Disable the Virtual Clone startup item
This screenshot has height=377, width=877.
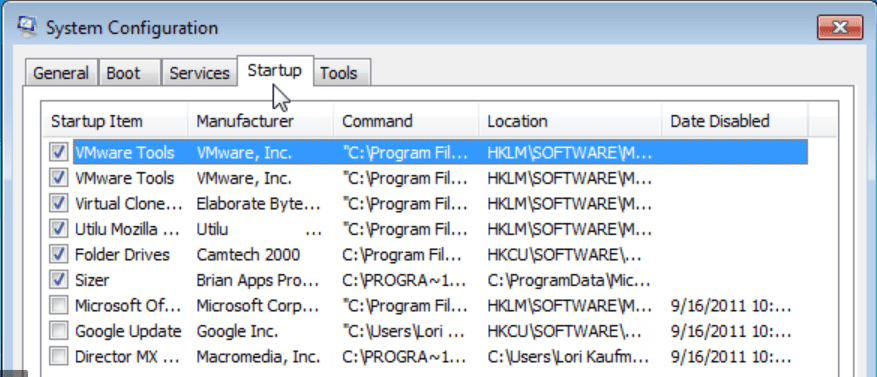click(x=59, y=204)
